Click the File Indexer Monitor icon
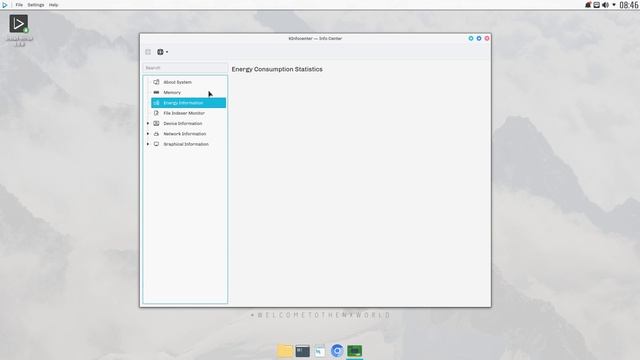Viewport: 640px width, 360px height. click(156, 113)
